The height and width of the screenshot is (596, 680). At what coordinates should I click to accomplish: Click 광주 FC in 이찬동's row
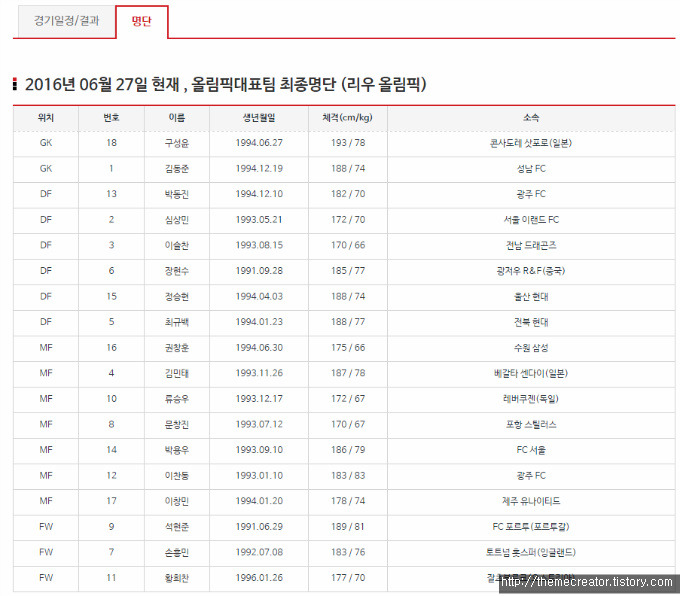(x=531, y=476)
